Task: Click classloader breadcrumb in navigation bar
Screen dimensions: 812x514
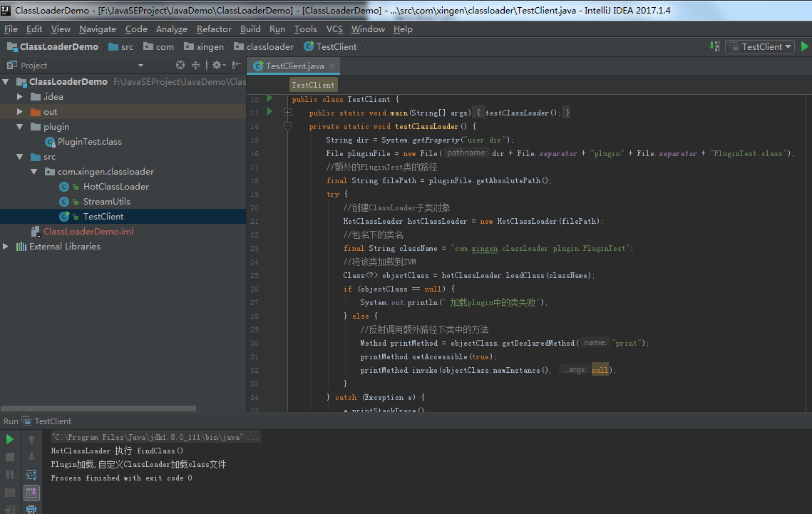Action: (264, 46)
